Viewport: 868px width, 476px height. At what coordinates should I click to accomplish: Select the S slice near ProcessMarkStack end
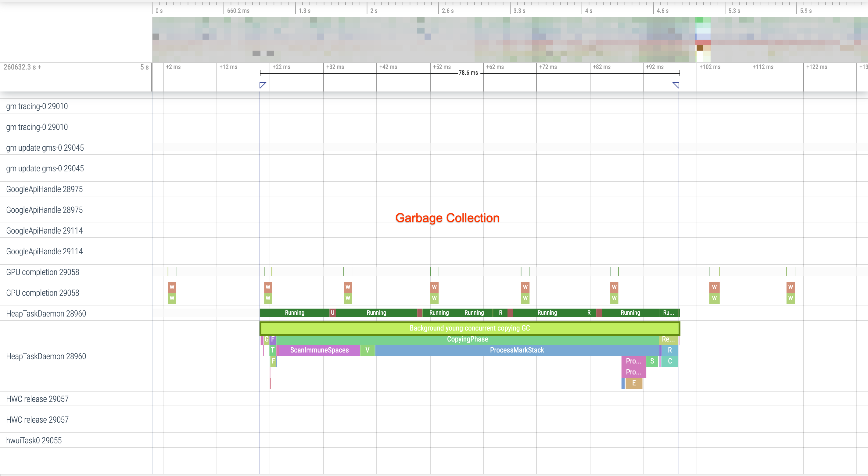click(652, 361)
